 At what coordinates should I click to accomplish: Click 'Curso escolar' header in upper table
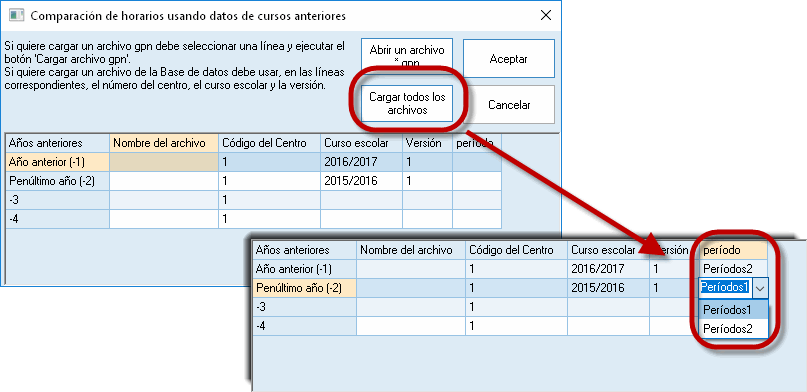[361, 143]
